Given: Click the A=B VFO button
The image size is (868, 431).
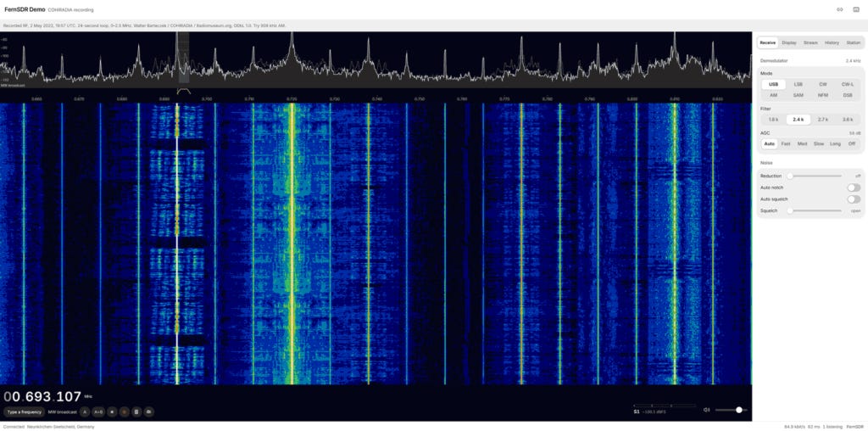Looking at the screenshot, I should [98, 411].
